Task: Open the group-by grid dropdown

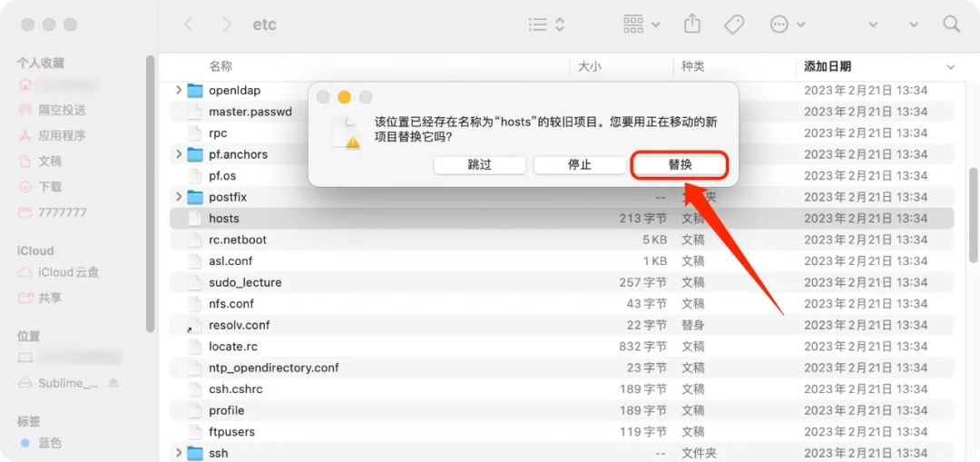Action: tap(642, 25)
